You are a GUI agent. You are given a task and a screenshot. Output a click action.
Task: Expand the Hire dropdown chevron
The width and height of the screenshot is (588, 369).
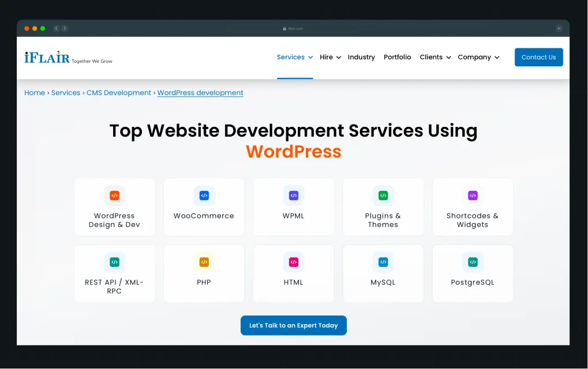(339, 57)
